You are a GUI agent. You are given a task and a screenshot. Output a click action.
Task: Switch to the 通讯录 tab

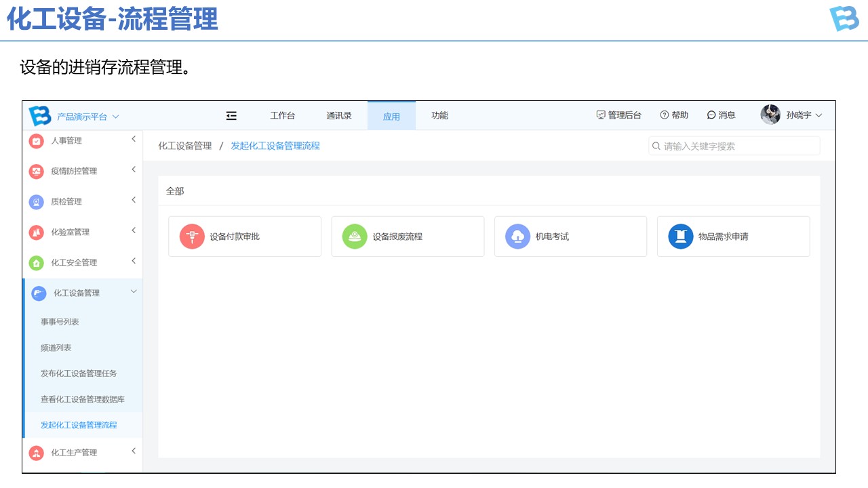coord(338,115)
